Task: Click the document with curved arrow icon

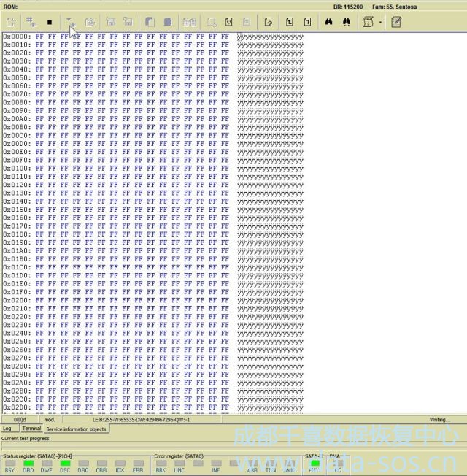Action: coord(269,22)
